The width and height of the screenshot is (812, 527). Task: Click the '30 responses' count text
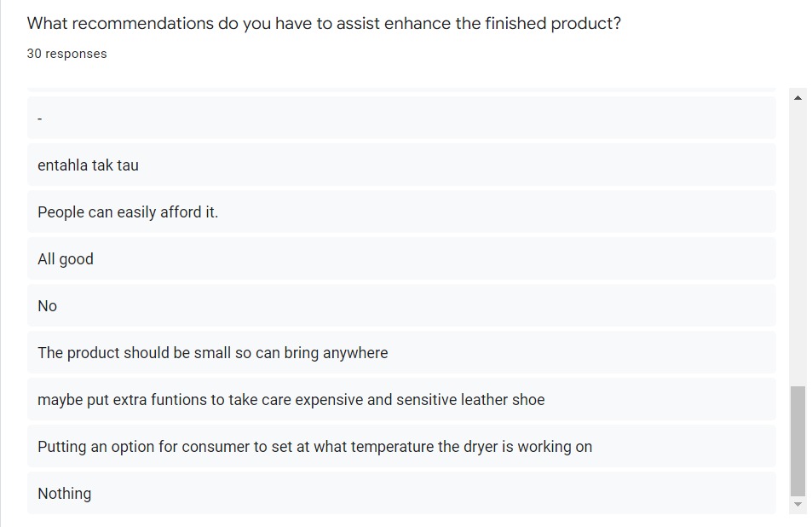(x=66, y=54)
